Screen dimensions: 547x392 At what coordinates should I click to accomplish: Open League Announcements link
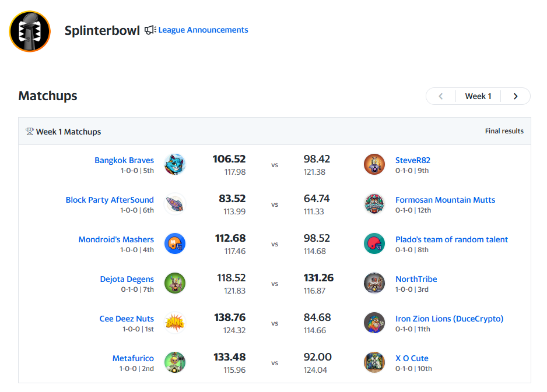[203, 30]
